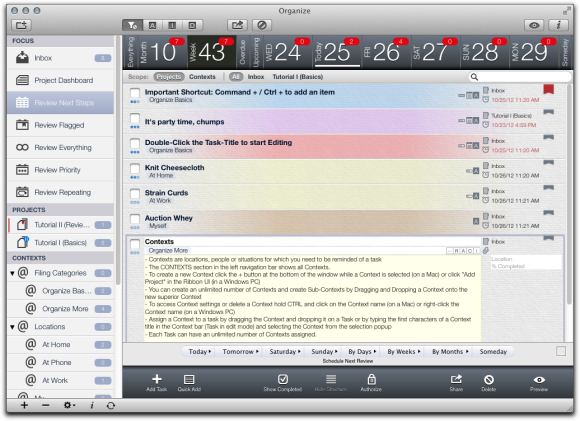Check the Knit Cheesecloth task checkbox
The image size is (580, 421).
[135, 168]
